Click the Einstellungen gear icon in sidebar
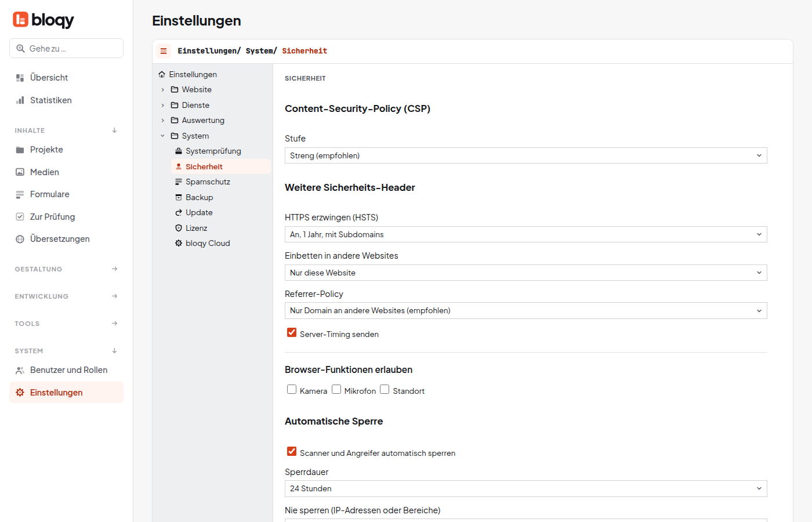The height and width of the screenshot is (522, 812). click(x=20, y=393)
